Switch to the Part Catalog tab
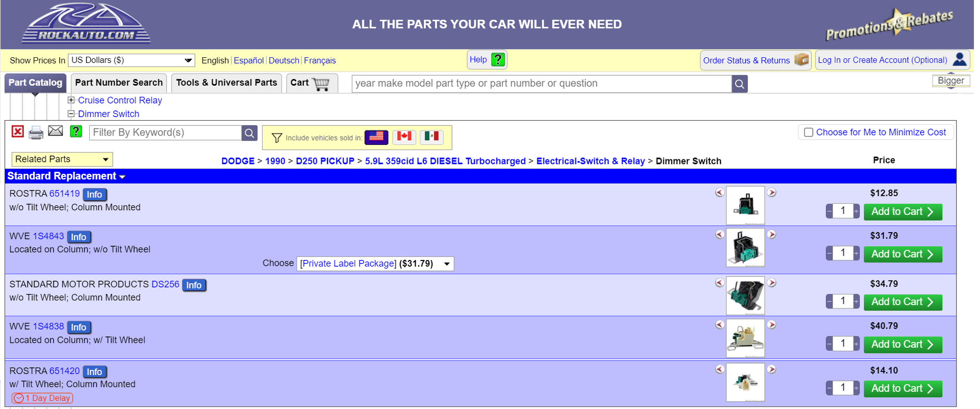 point(35,83)
